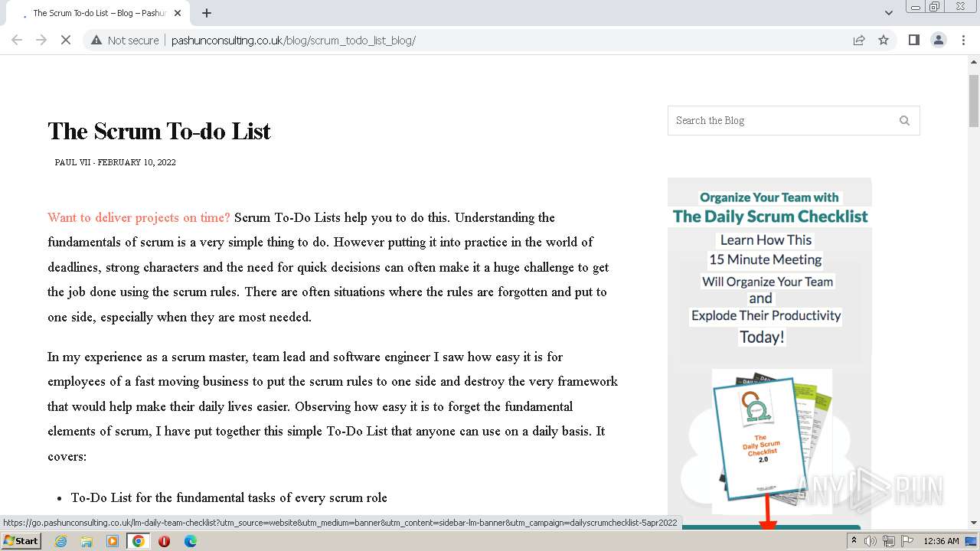Click the vertical scrollbar thumb
This screenshot has height=551, width=980.
click(x=974, y=101)
